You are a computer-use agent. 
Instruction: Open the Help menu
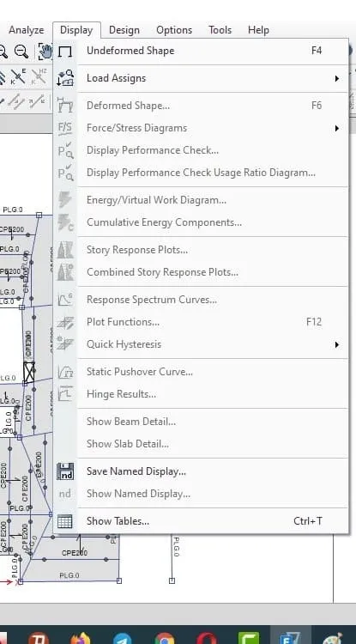[x=258, y=30]
